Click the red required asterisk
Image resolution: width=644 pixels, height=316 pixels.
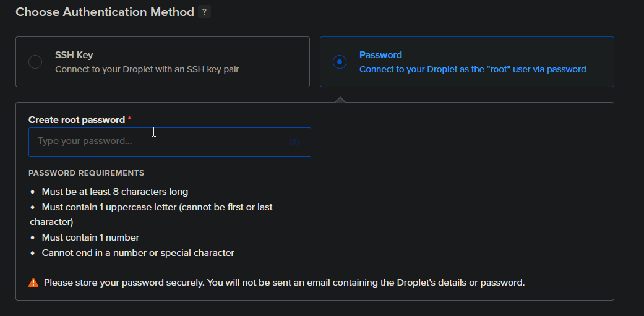(x=129, y=119)
